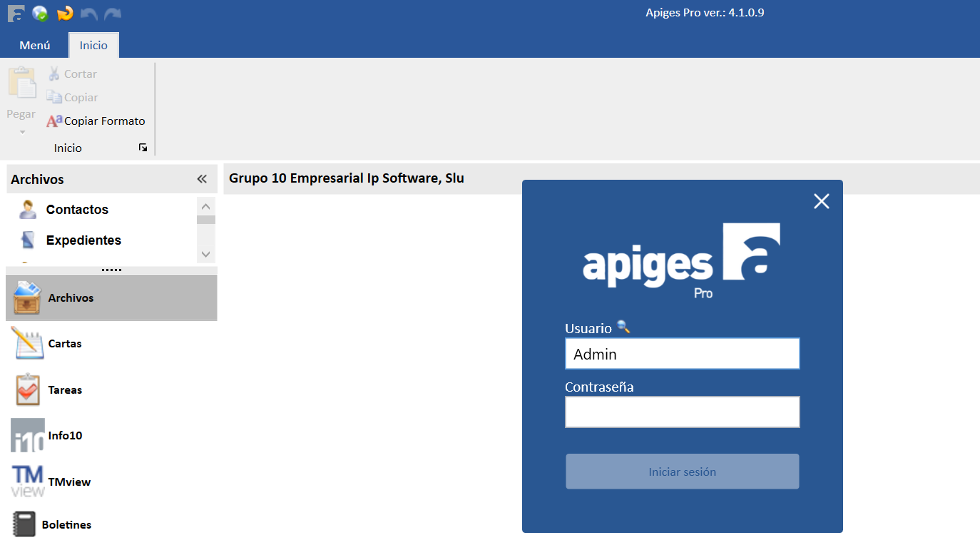
Task: Click the Pegar clipboard icon
Action: coord(22,83)
